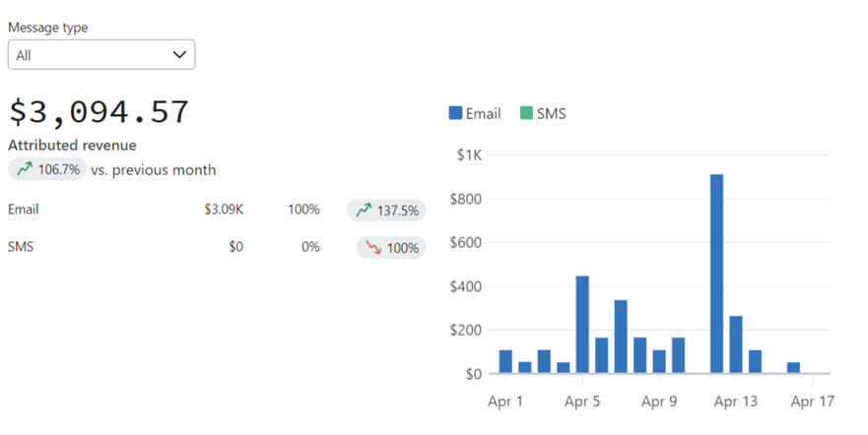Click the Apr 7 bar in the chart
Viewport: 868px width, 435px height.
pyautogui.click(x=621, y=337)
